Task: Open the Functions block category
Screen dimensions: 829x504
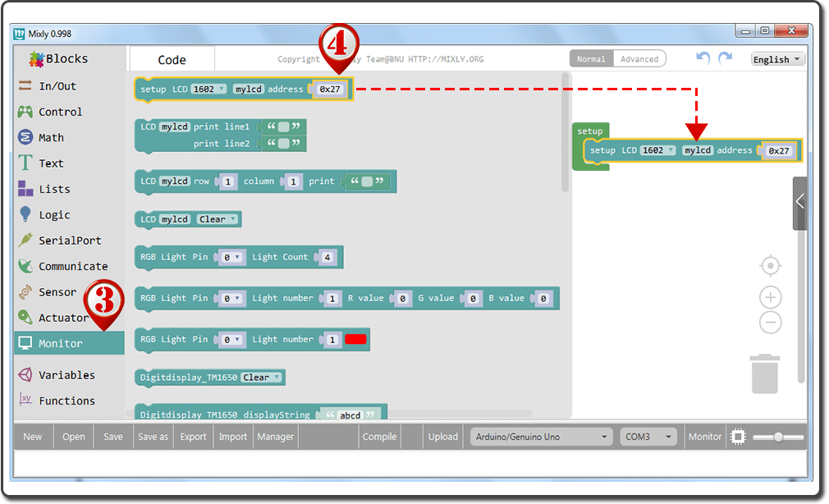Action: point(66,401)
